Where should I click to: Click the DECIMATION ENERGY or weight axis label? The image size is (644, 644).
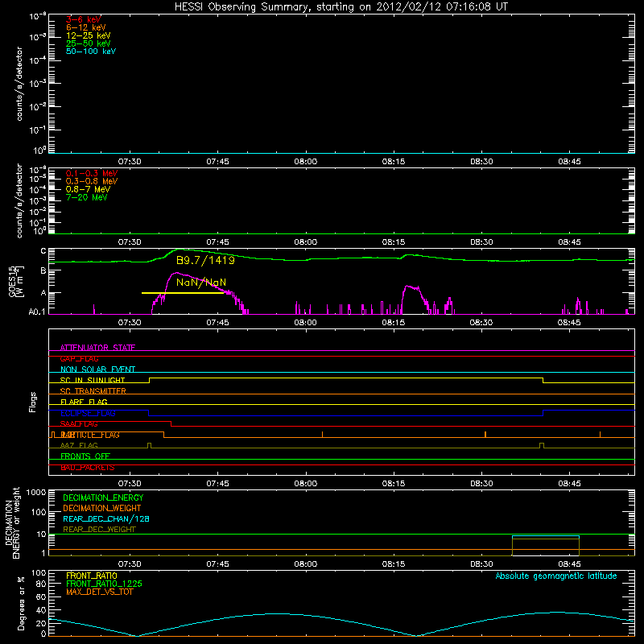click(x=12, y=523)
